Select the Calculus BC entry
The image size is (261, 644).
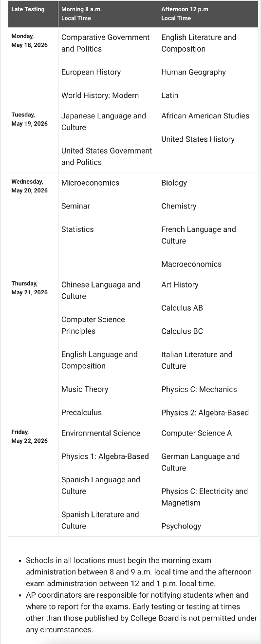pos(182,331)
